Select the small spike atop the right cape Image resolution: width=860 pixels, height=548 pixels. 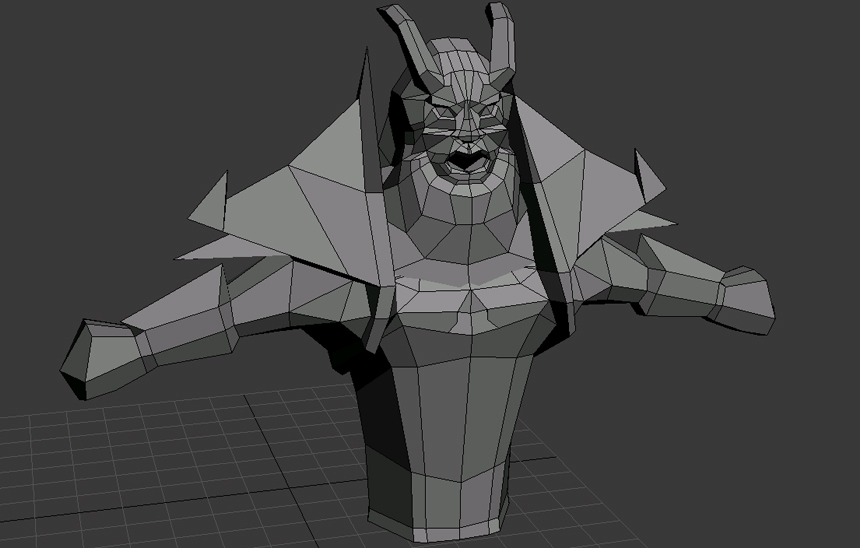pos(646,176)
